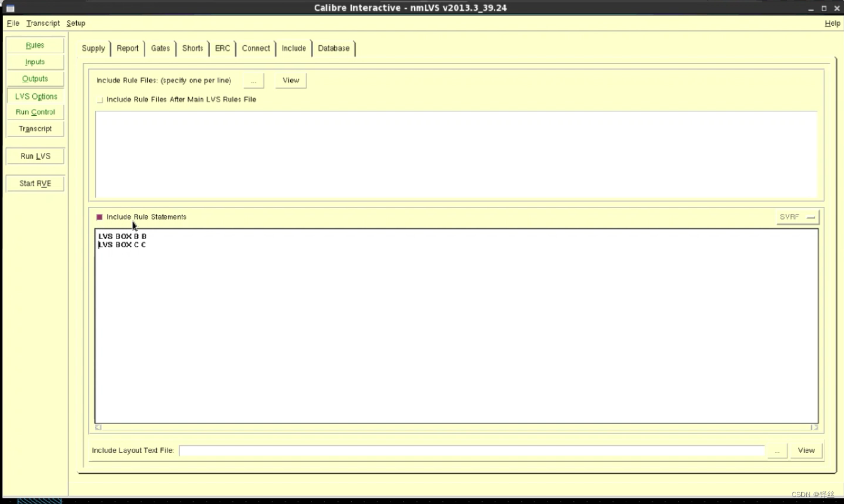Screen dimensions: 844x504
Task: Click inside the Include Rule Files list box
Action: pyautogui.click(x=456, y=155)
